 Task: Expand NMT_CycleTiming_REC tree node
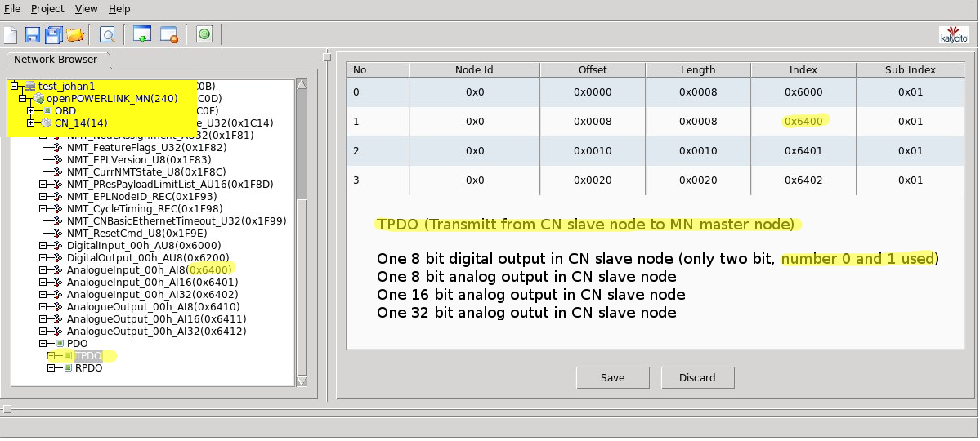(43, 209)
